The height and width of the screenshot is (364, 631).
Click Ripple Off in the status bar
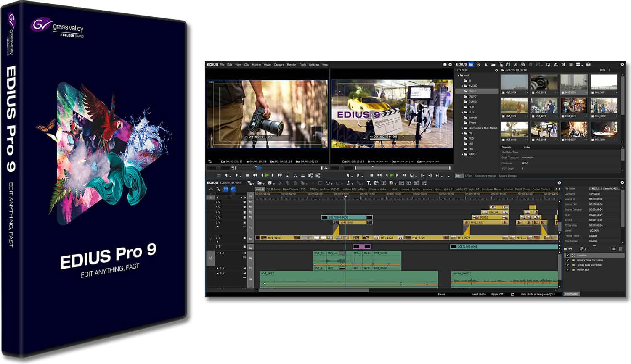tap(496, 294)
